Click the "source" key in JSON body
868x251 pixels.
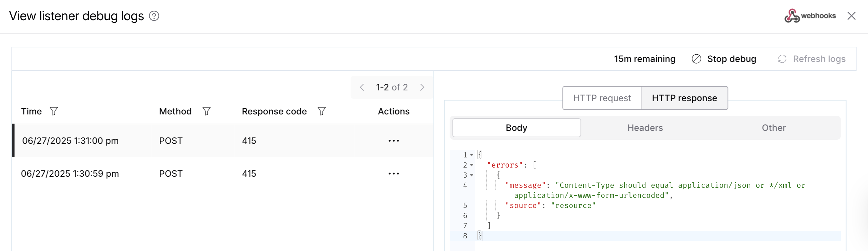(x=523, y=205)
